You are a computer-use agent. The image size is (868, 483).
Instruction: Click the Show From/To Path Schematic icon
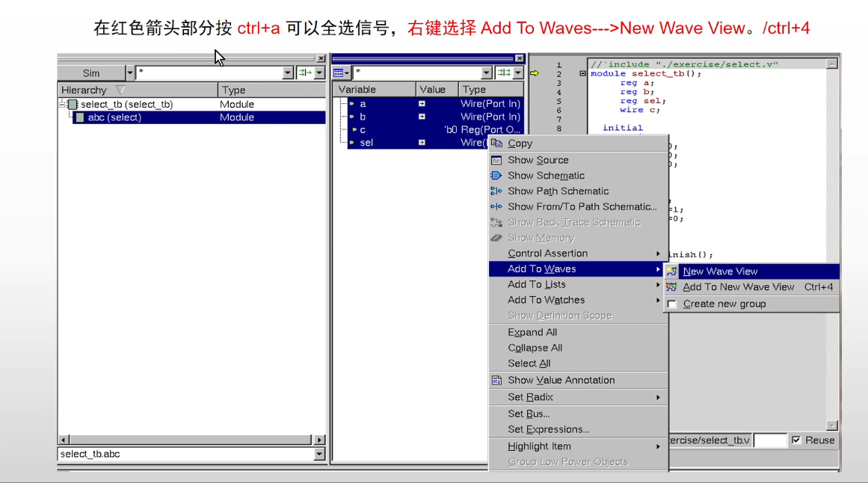[x=496, y=206]
